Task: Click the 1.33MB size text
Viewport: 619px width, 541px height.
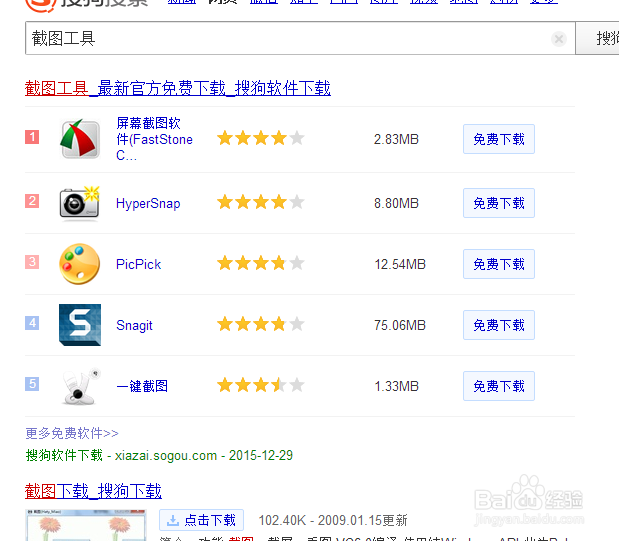Action: (x=396, y=386)
